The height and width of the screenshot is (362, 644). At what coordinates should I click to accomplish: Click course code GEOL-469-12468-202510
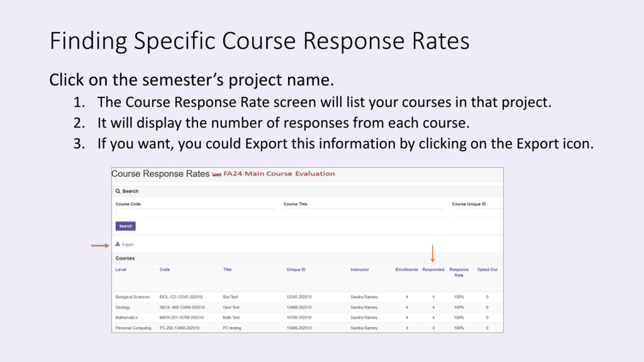(x=182, y=307)
